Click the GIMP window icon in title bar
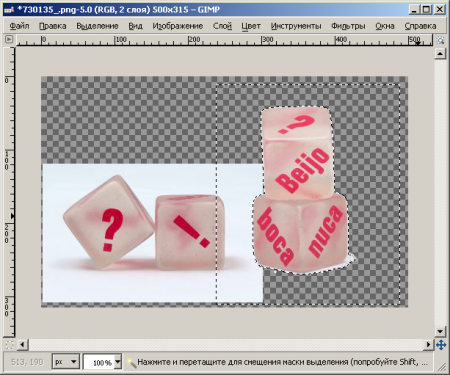The image size is (450, 375). pyautogui.click(x=9, y=10)
